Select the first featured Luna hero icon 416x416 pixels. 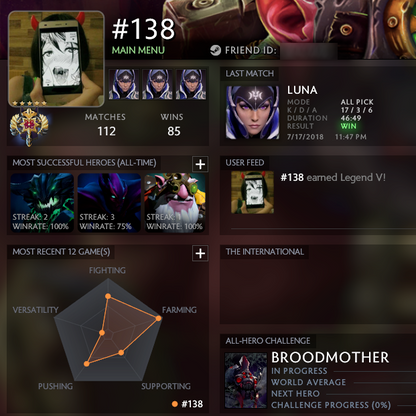[124, 84]
